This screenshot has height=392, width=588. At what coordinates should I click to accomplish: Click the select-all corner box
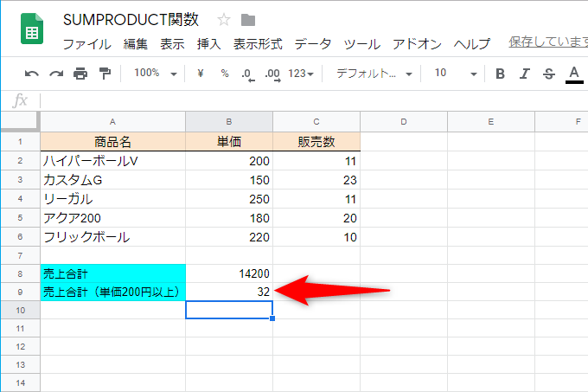coord(20,121)
